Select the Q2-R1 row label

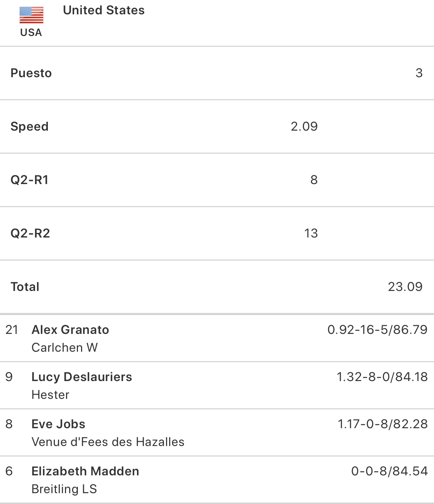click(30, 180)
